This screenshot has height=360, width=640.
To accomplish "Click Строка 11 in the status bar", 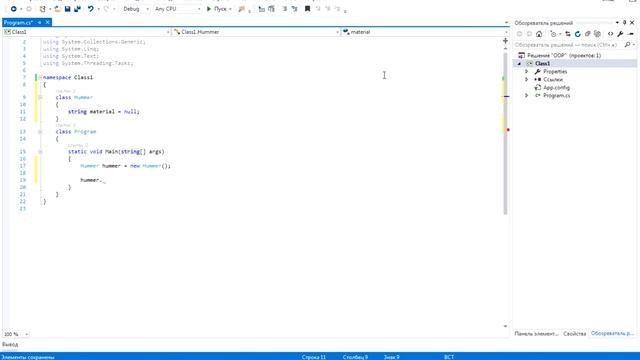I will click(x=313, y=357).
